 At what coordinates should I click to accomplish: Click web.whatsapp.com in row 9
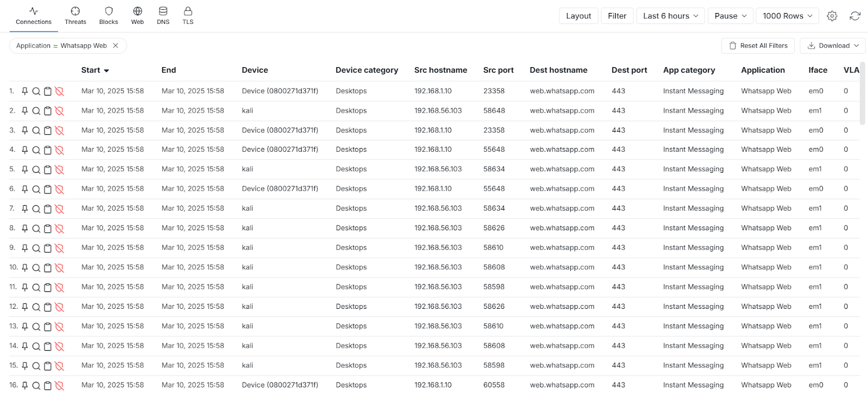pos(562,248)
